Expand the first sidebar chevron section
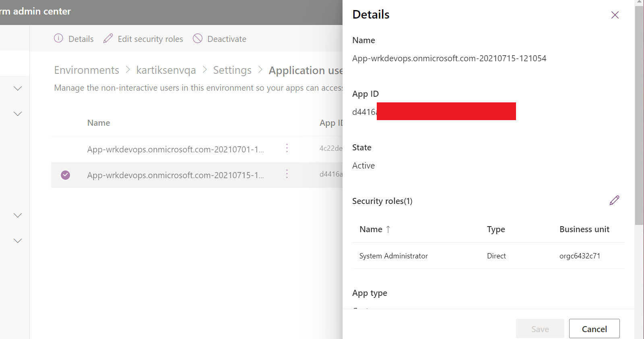The height and width of the screenshot is (339, 644). (18, 88)
